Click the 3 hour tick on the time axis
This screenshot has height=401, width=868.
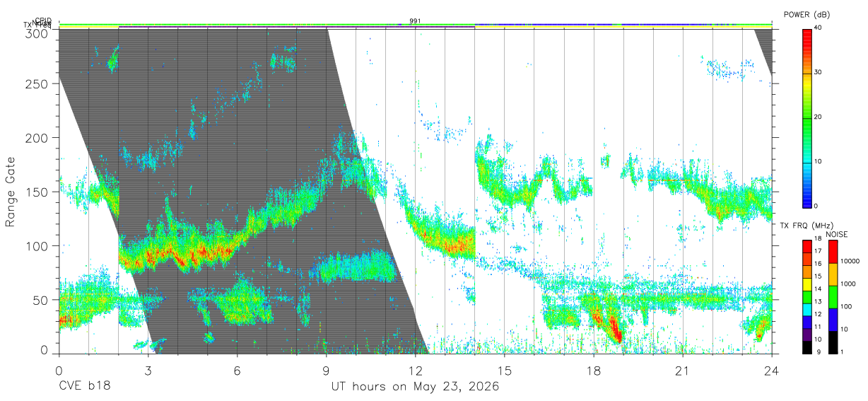point(148,371)
